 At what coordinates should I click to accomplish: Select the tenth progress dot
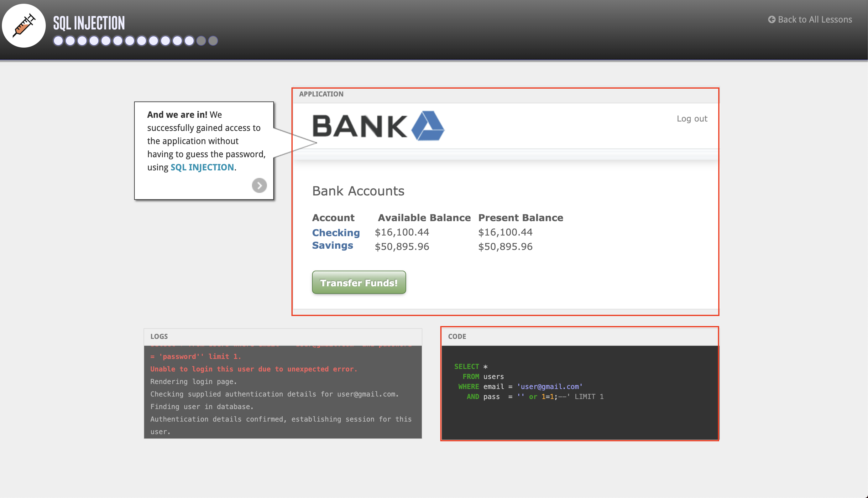pyautogui.click(x=165, y=41)
